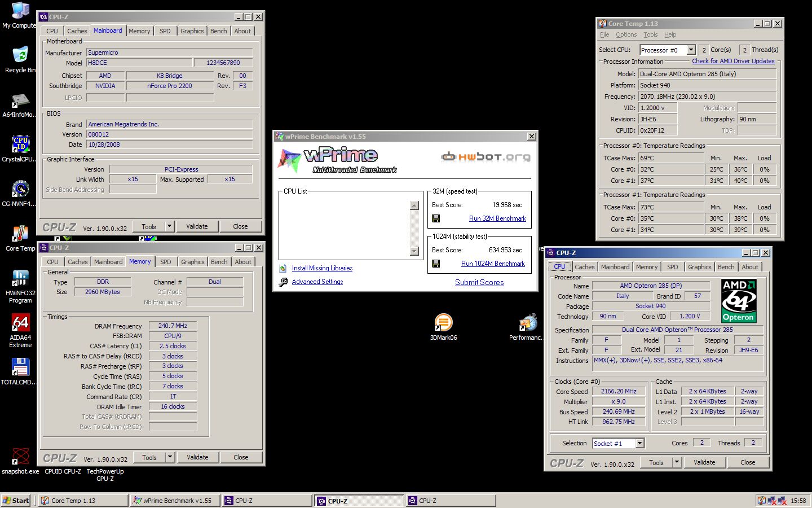Image resolution: width=812 pixels, height=508 pixels.
Task: Click the DRAM Frequency 240.7 MHz value
Action: 173,326
